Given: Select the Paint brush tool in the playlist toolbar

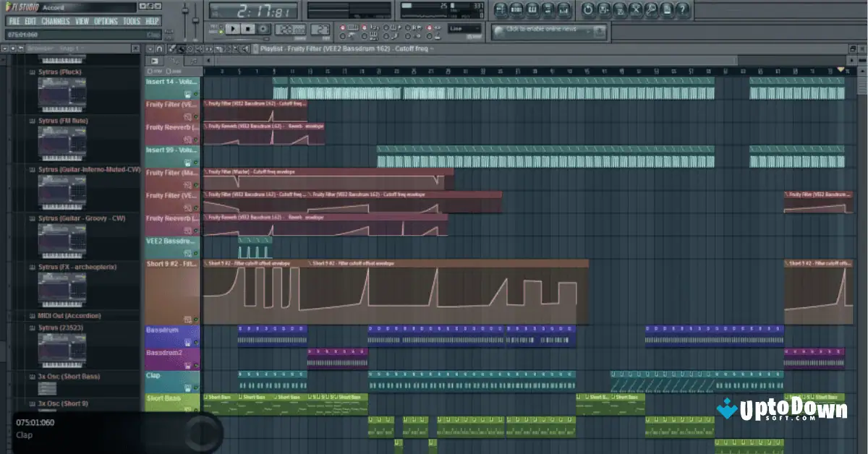Looking at the screenshot, I should (x=181, y=48).
